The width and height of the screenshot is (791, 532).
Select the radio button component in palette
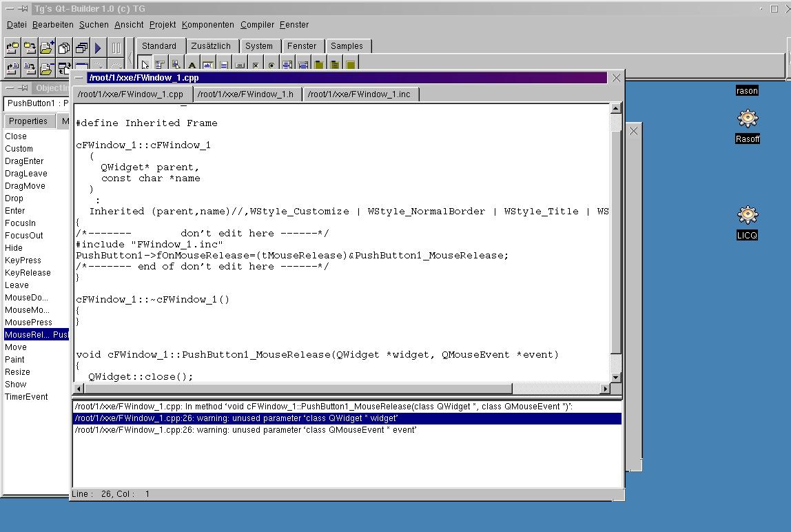[x=271, y=65]
